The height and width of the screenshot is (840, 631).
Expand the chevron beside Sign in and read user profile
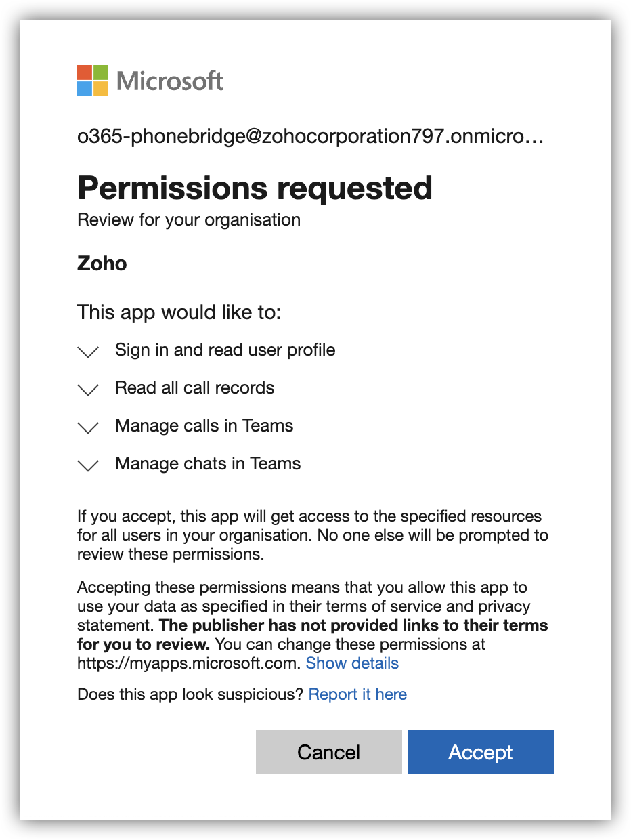89,352
